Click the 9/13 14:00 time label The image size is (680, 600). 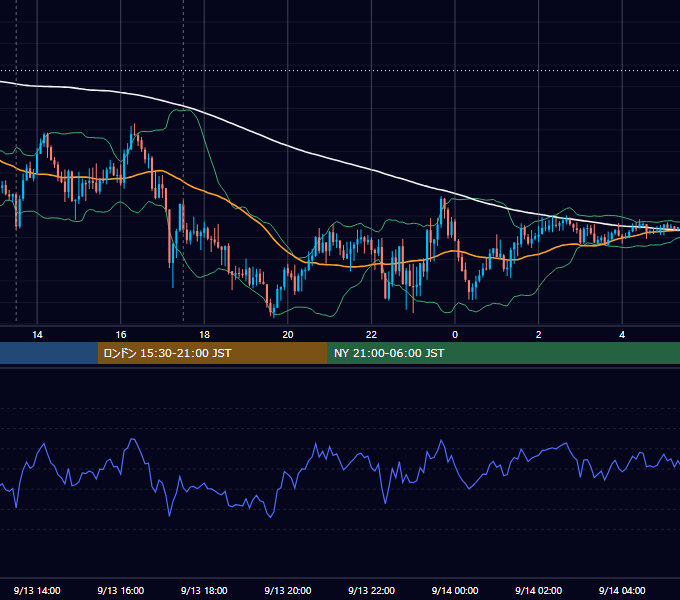37,590
